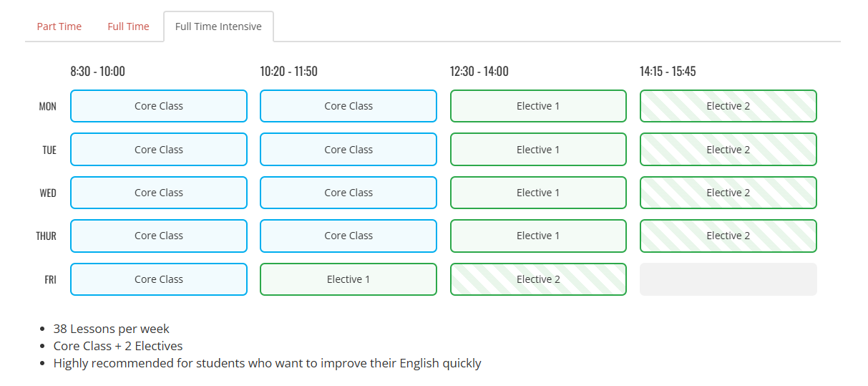
Task: Click Monday 8:30 Core Class block
Action: 159,106
